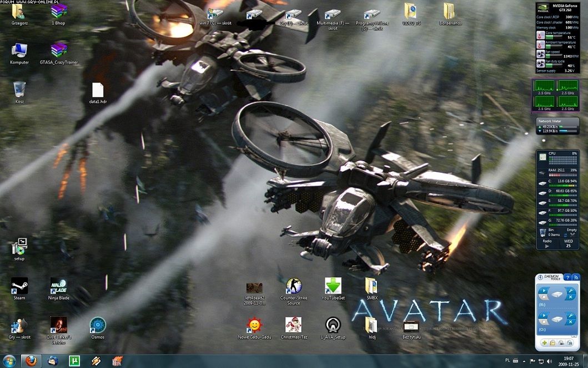
Task: Add a virtual drive with green plus
Action: click(x=545, y=343)
